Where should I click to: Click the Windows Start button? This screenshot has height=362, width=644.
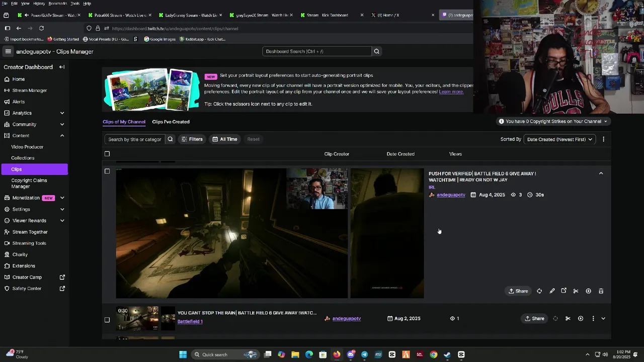point(183,354)
